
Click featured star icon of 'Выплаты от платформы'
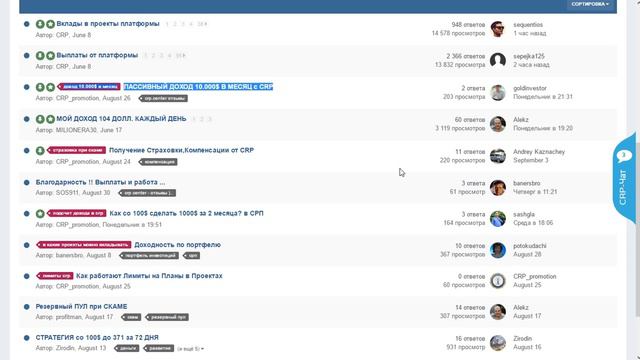click(50, 56)
